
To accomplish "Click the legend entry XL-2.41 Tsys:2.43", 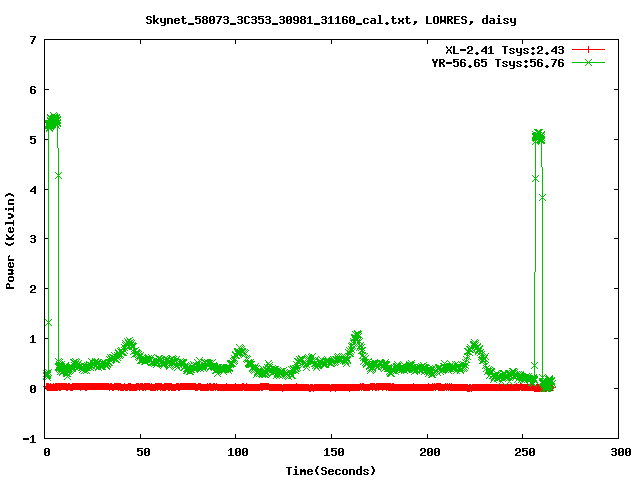I will click(x=504, y=50).
